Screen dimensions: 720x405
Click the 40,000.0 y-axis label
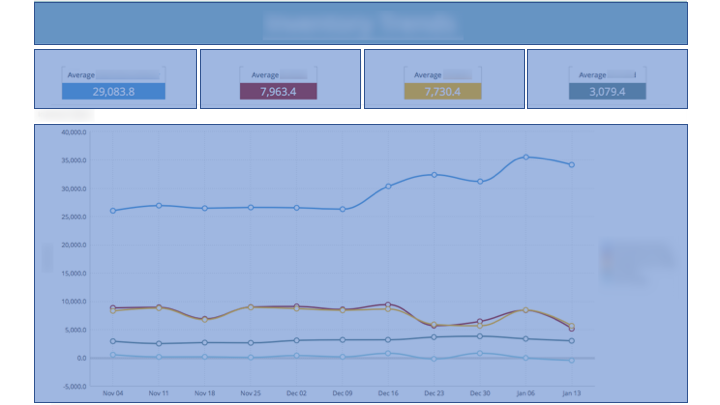tap(75, 132)
